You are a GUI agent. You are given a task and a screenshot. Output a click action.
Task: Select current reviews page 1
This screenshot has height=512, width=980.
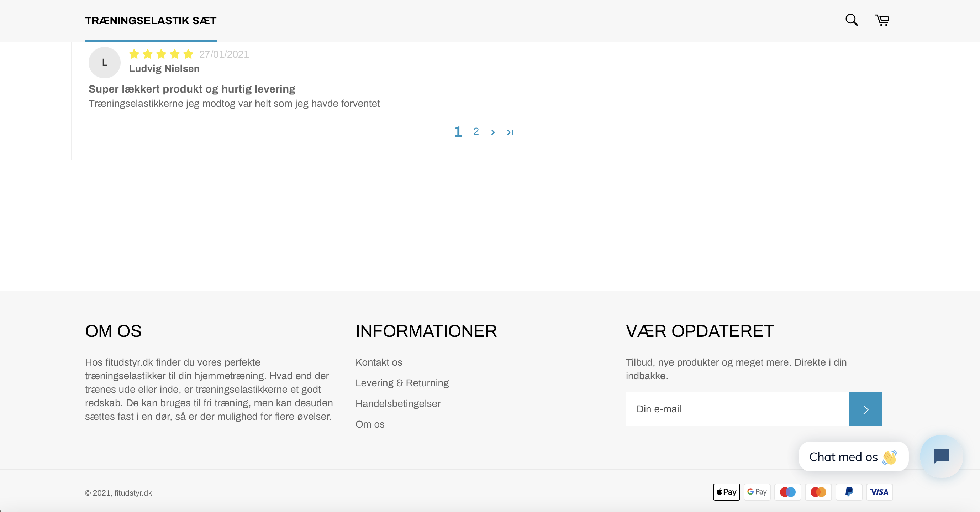pos(458,132)
